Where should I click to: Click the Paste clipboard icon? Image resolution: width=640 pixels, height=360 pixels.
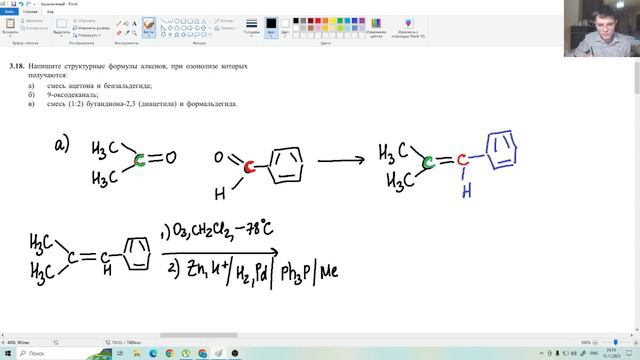tap(10, 24)
